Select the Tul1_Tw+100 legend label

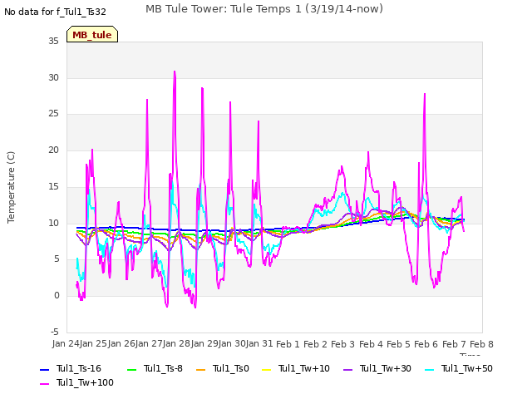click(x=85, y=382)
